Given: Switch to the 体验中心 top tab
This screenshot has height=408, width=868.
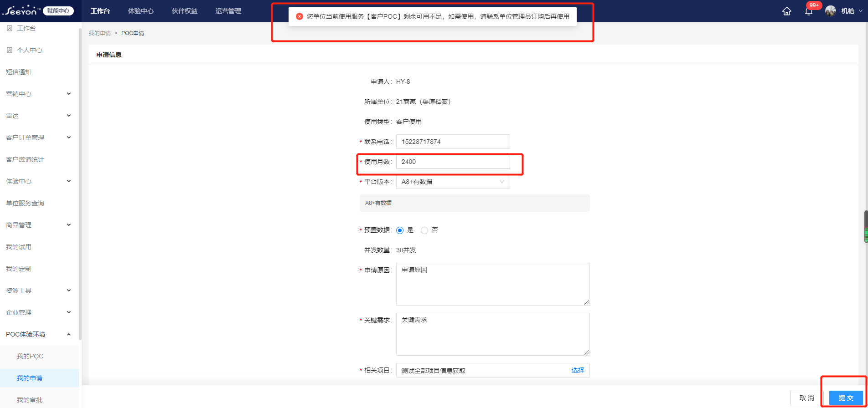Looking at the screenshot, I should click(x=141, y=11).
